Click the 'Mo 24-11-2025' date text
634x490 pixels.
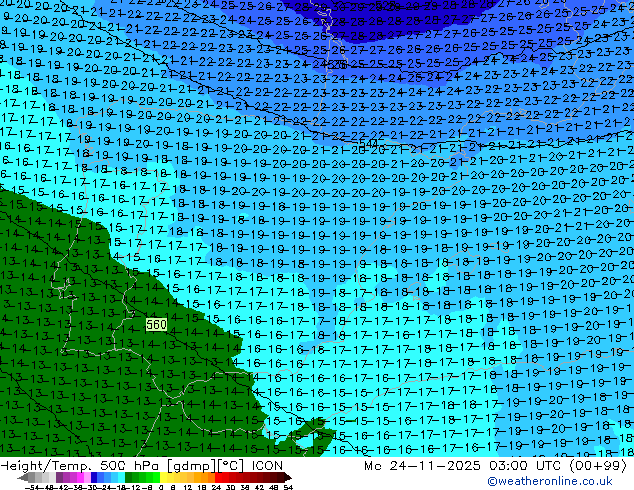pos(422,466)
